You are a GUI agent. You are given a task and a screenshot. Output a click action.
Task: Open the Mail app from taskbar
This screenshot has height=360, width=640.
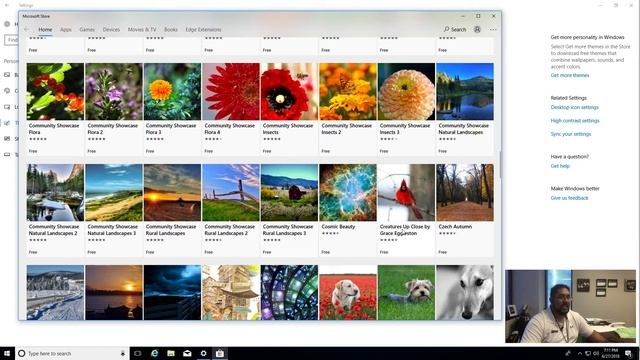[x=187, y=353]
